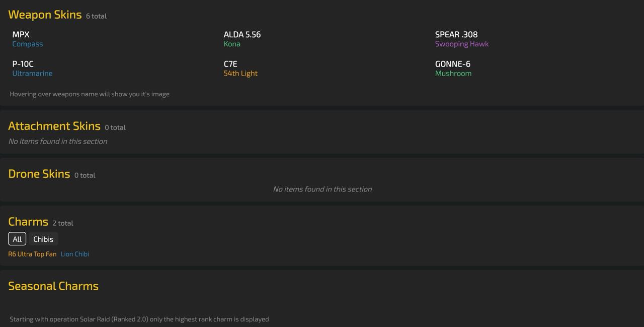644x327 pixels.
Task: Click the MPX weapon name
Action: click(x=21, y=34)
